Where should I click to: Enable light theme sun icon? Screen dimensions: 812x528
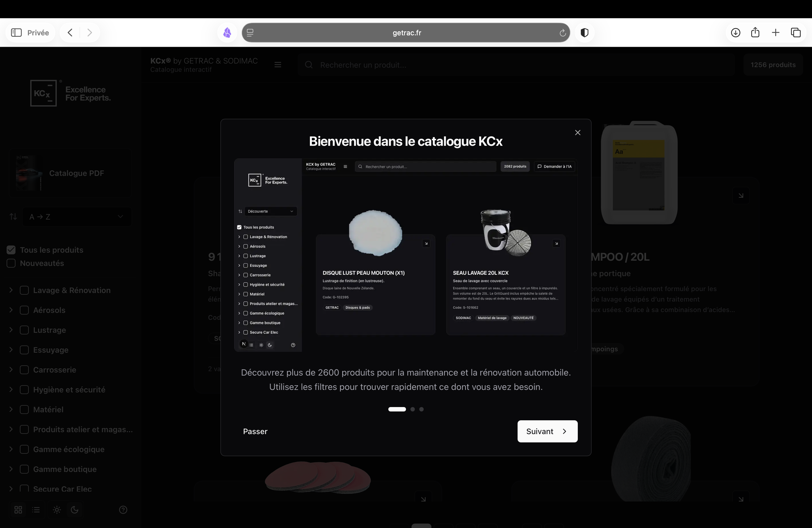tap(57, 509)
